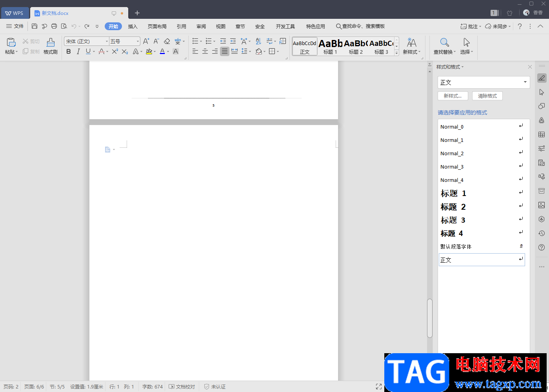Apply the blue font color A button

tap(162, 51)
